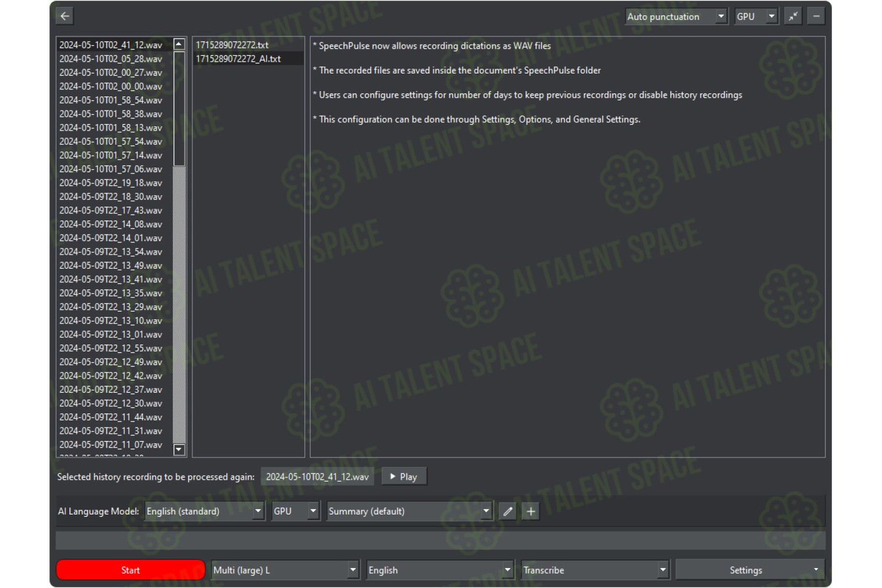Open the English language dropdown
Image resolution: width=882 pixels, height=588 pixels.
(x=440, y=570)
